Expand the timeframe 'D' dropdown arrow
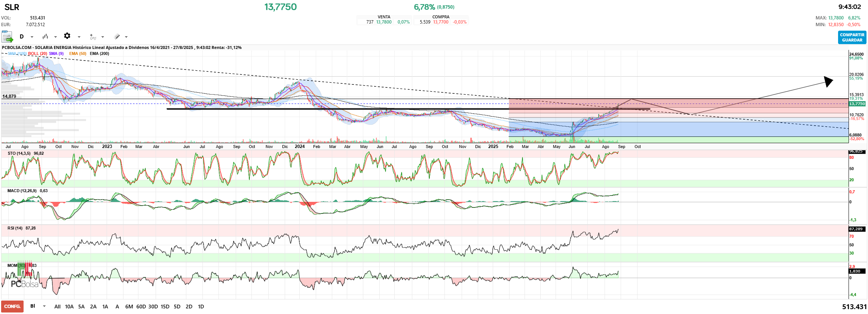868x314 pixels. point(32,37)
